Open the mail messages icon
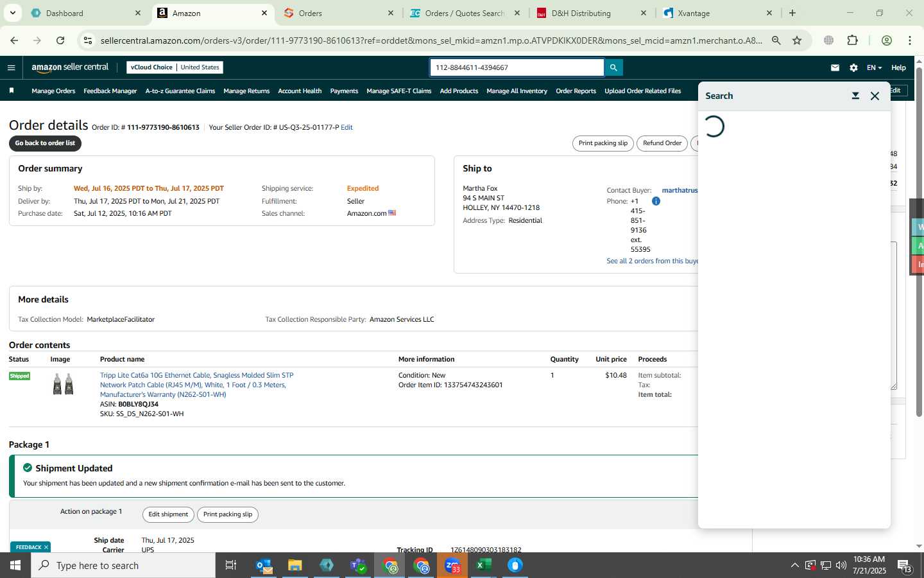Image resolution: width=924 pixels, height=578 pixels. click(x=835, y=67)
